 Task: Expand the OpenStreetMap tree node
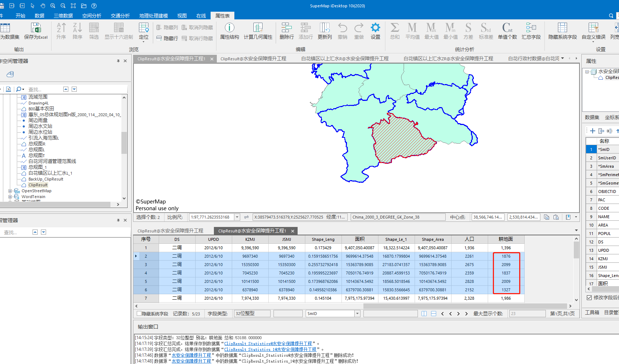pos(10,191)
